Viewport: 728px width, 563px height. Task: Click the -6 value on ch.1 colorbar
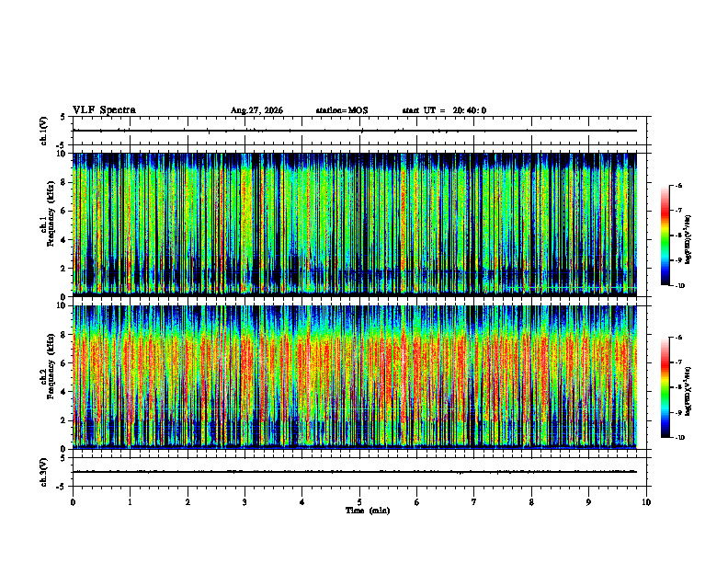point(678,185)
